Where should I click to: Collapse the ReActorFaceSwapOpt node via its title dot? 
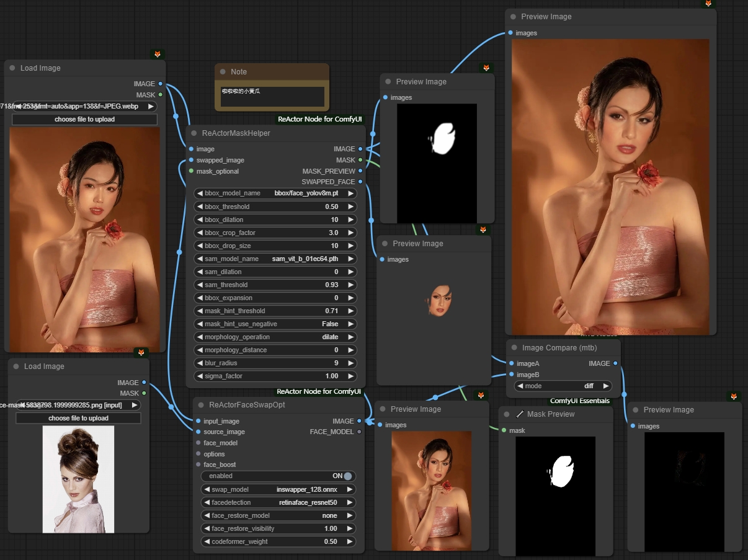(x=200, y=405)
